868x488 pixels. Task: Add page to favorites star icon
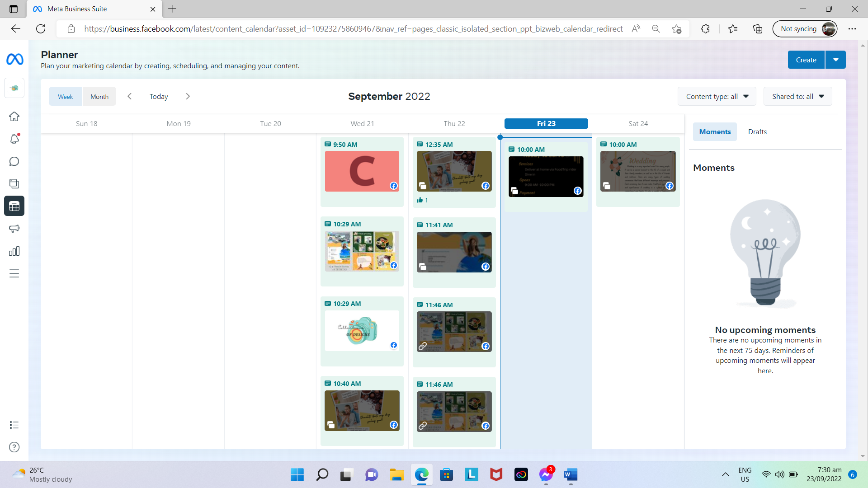tap(677, 29)
